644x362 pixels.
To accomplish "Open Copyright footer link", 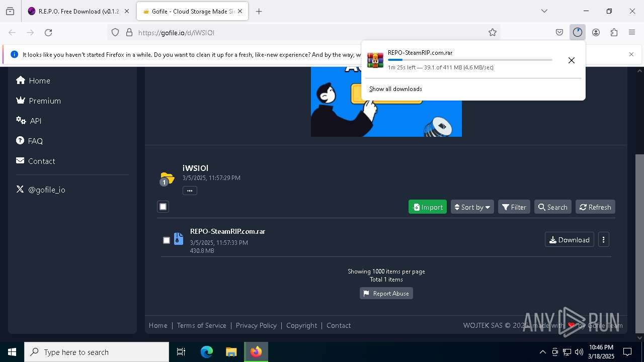I will click(x=302, y=325).
